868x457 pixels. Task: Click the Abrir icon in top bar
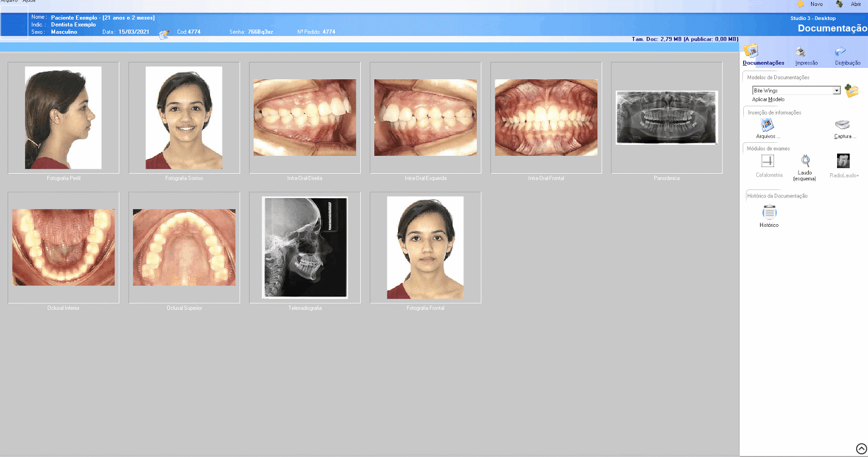(839, 4)
